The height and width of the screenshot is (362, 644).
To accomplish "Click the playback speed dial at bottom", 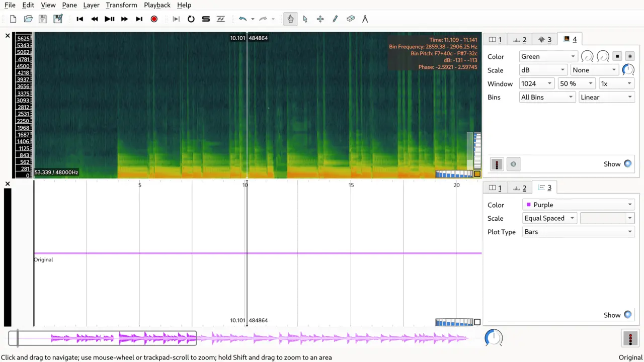I will [494, 338].
